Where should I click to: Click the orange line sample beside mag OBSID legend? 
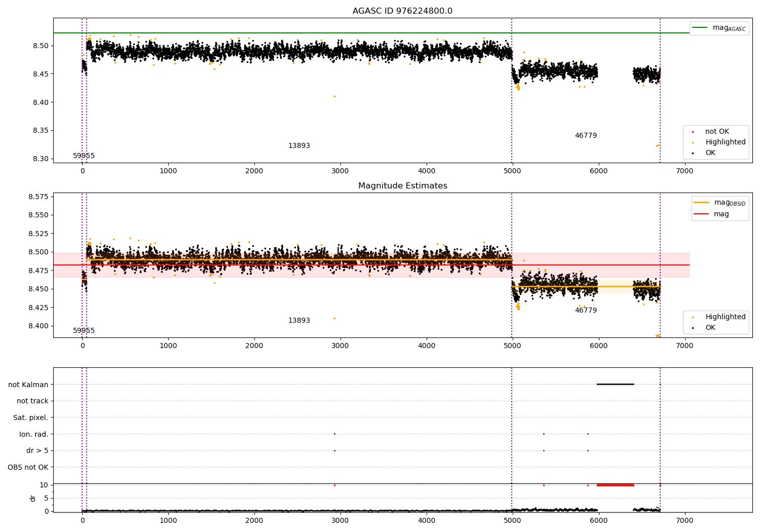pyautogui.click(x=702, y=203)
